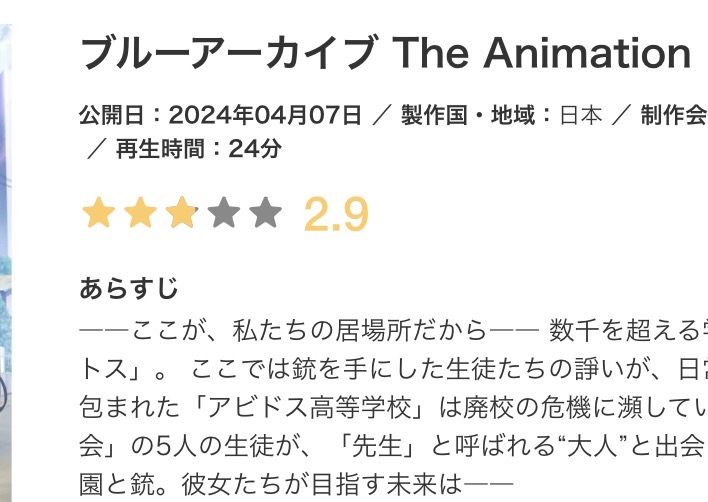Click the 制作会 label
This screenshot has height=502, width=708.
point(674,116)
